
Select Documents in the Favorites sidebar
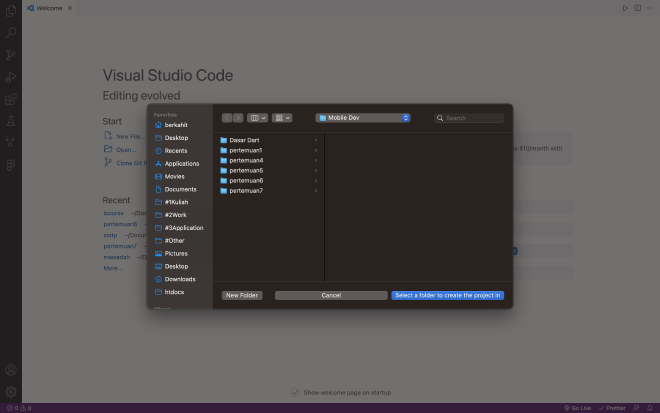[x=180, y=189]
